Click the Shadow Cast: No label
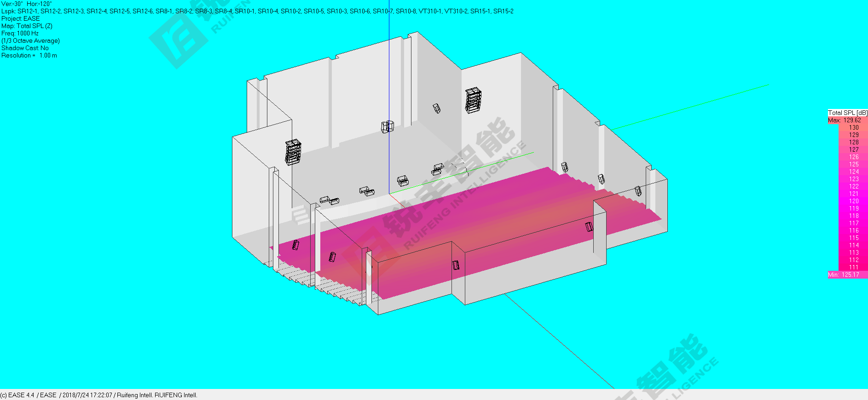The image size is (868, 400). tap(25, 48)
